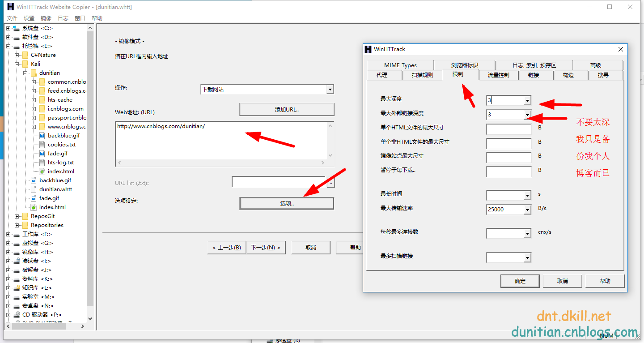Expand the 工作库 F: drive node
644x343 pixels.
pos(8,234)
